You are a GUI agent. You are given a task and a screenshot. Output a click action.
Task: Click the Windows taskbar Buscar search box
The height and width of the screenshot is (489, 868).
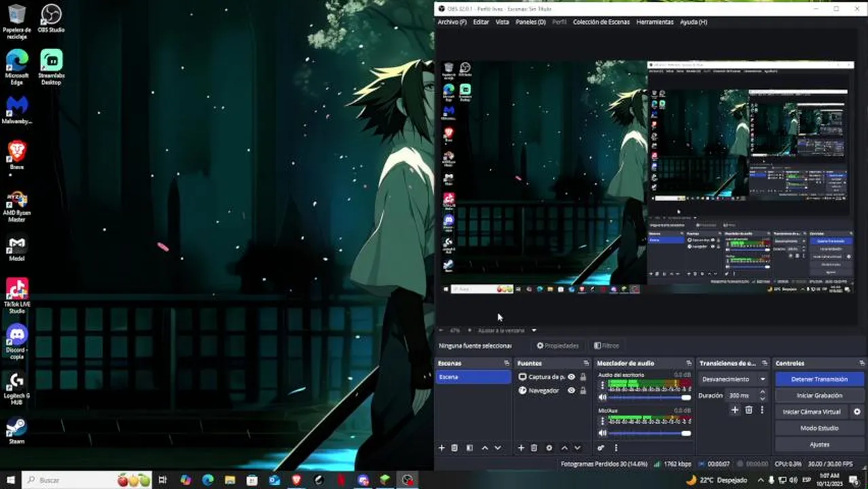(x=87, y=480)
